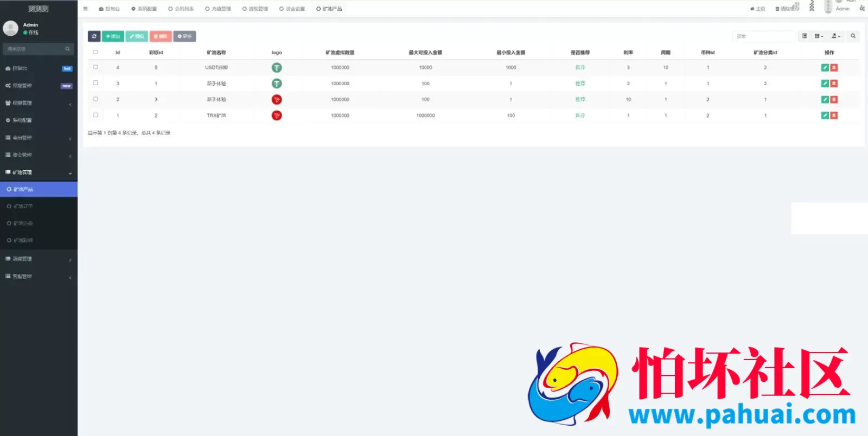Screen dimensions: 868x436
Task: Click the Tron logo in row with Id 2
Action: 277,100
